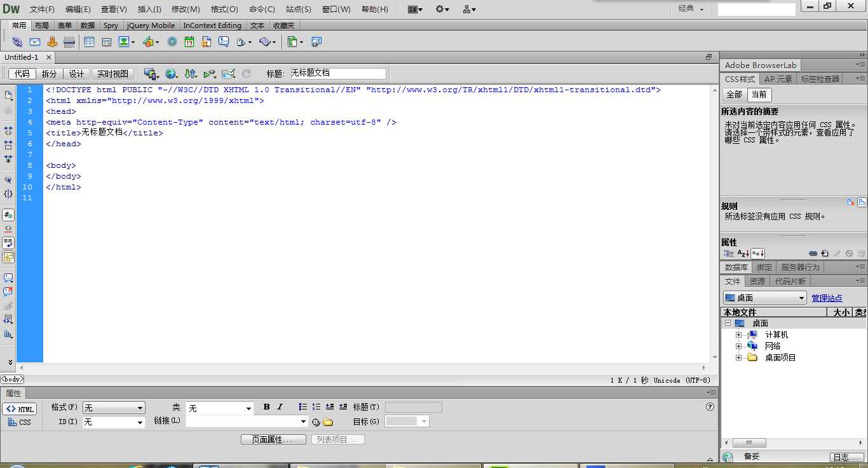Switch to 设计 design view
This screenshot has width=868, height=468.
pos(77,74)
